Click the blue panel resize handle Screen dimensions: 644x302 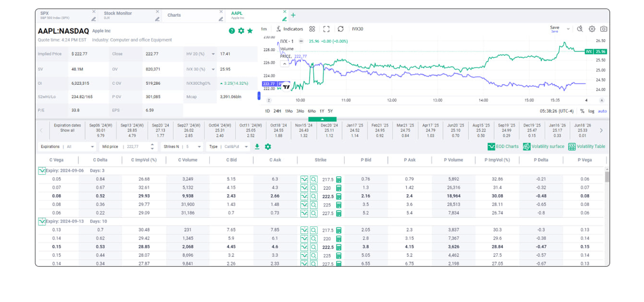(x=259, y=95)
